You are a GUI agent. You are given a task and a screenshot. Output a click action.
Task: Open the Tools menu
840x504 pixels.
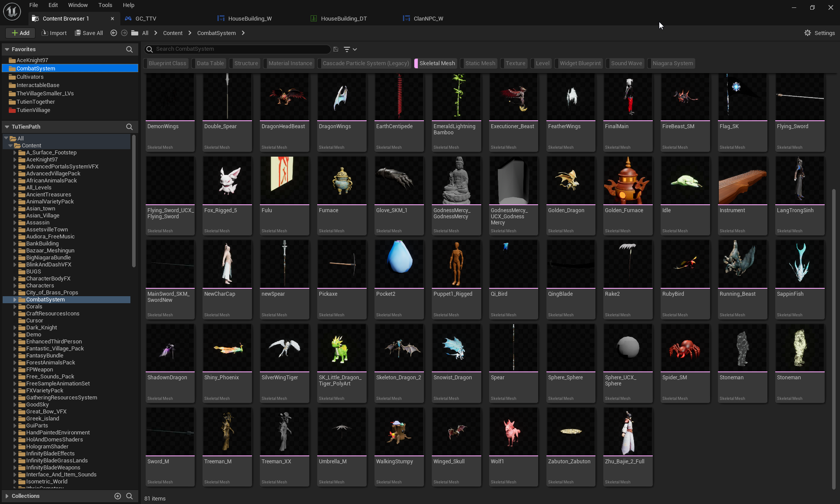[105, 5]
